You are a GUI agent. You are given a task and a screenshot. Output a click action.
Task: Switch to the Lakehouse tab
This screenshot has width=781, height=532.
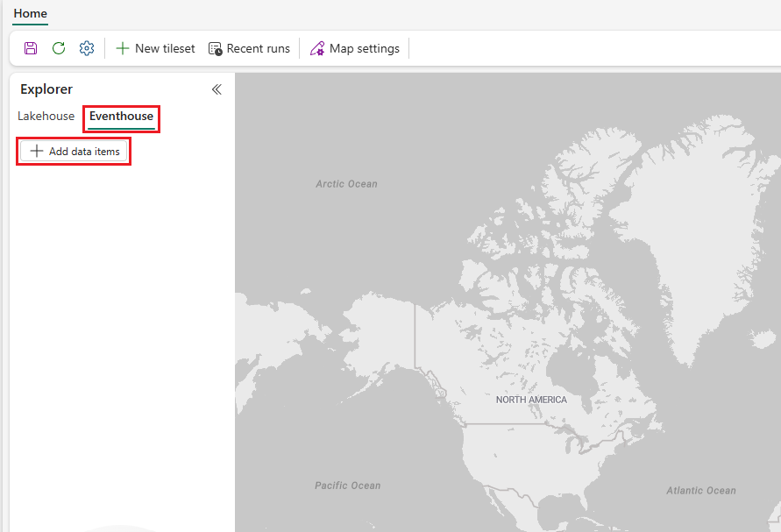click(x=46, y=116)
